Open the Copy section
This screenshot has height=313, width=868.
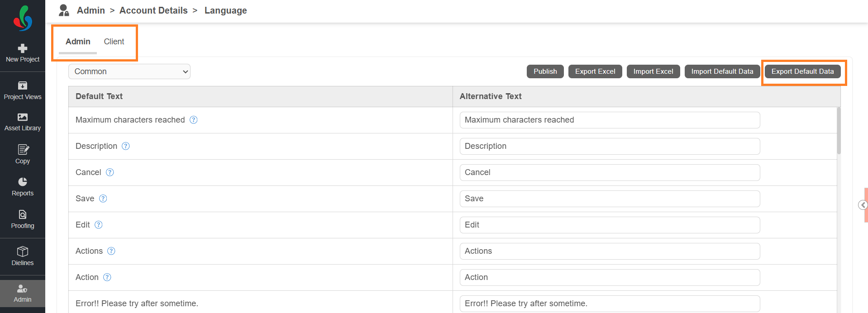click(x=23, y=155)
